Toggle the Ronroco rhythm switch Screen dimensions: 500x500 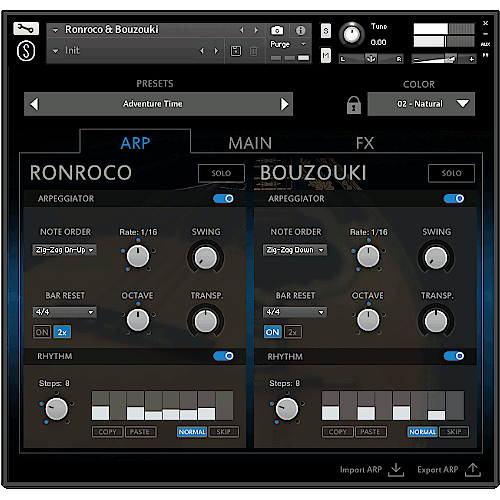[x=223, y=356]
